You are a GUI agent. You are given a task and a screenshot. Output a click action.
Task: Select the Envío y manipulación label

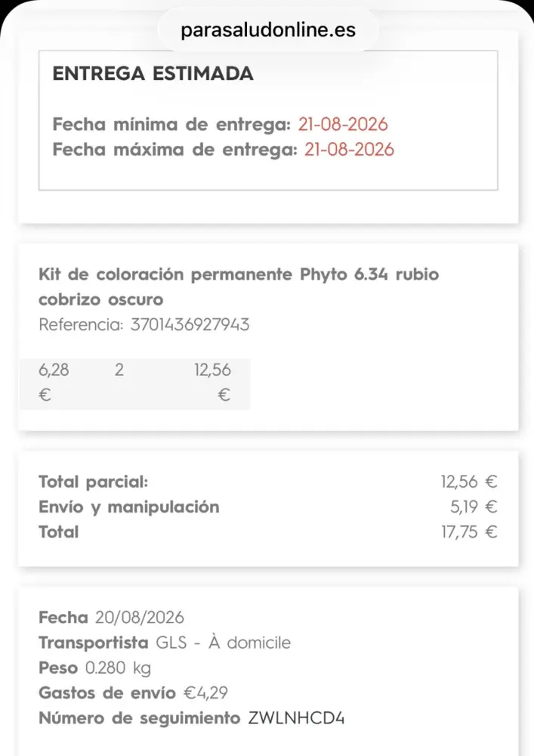(129, 507)
